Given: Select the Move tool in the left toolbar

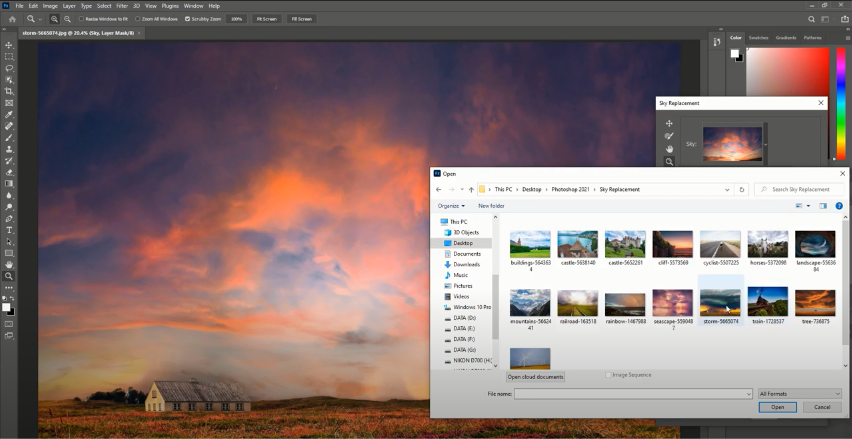Looking at the screenshot, I should click(x=9, y=45).
